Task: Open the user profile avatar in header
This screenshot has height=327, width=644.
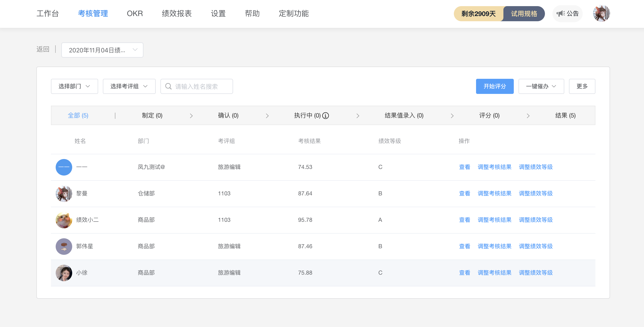Action: (x=601, y=13)
